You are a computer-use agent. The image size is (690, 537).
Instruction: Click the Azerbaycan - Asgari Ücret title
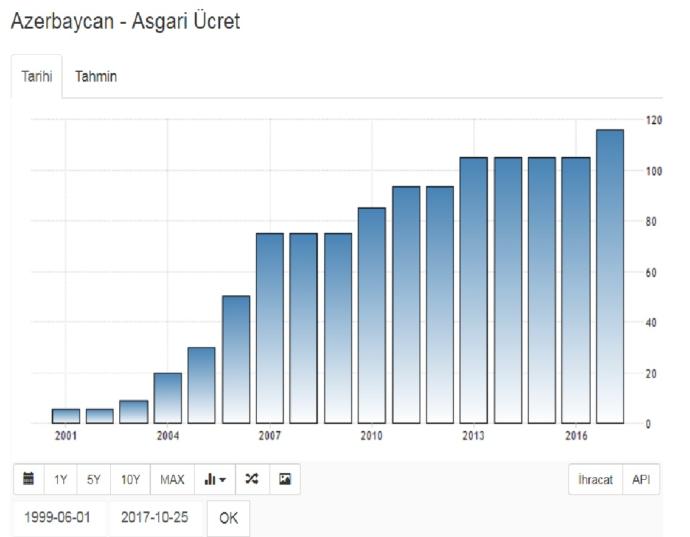tap(125, 21)
